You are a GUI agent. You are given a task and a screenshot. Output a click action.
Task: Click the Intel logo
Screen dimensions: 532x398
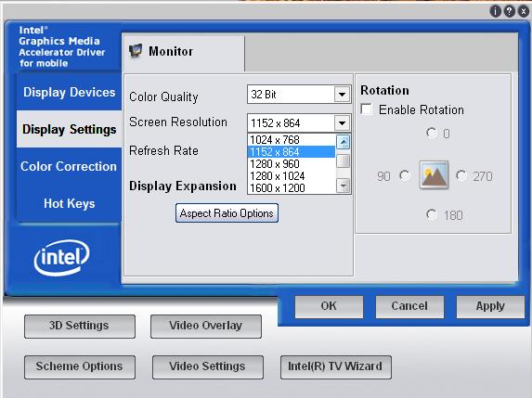pyautogui.click(x=62, y=257)
